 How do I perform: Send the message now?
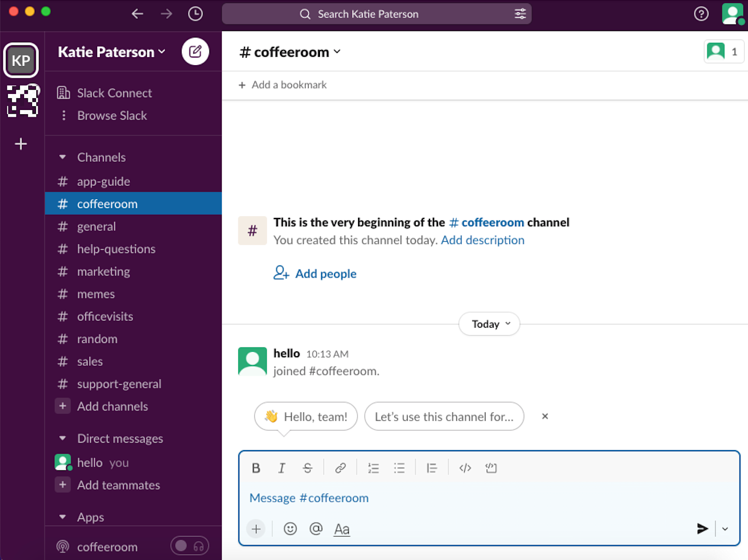702,529
